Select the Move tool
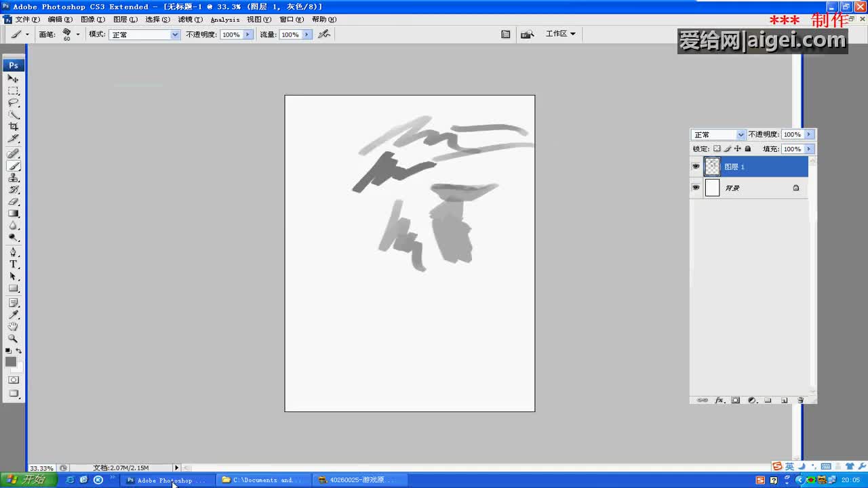This screenshot has width=868, height=488. pyautogui.click(x=13, y=79)
